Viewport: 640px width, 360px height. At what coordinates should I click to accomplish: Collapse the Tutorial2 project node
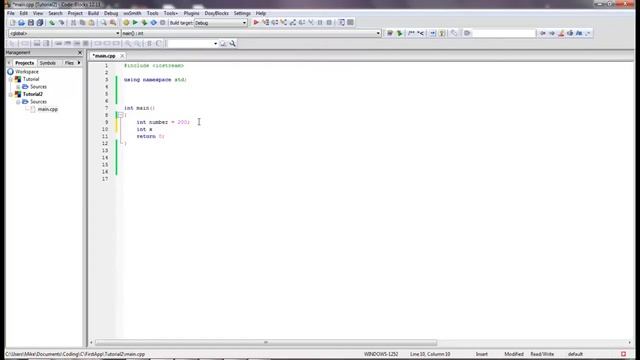coord(11,94)
